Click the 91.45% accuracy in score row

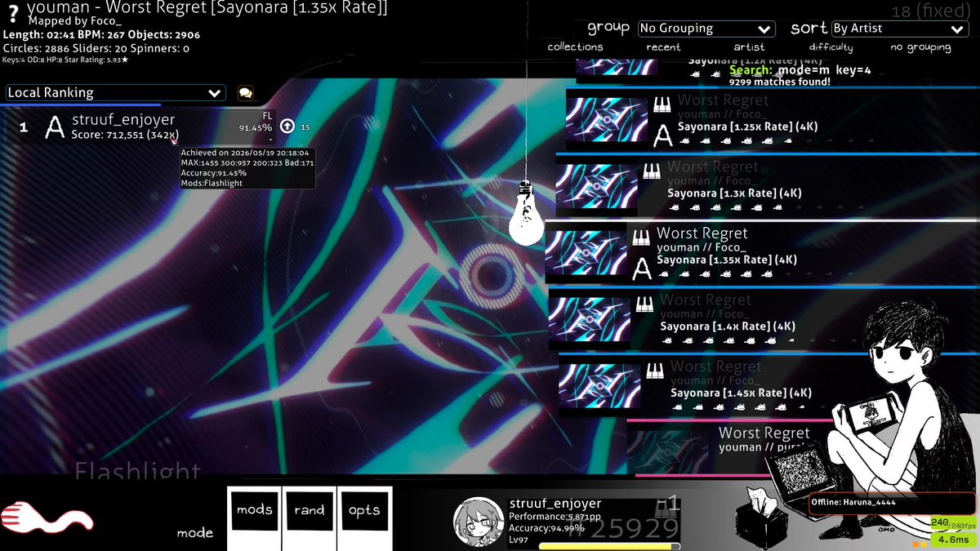(255, 128)
